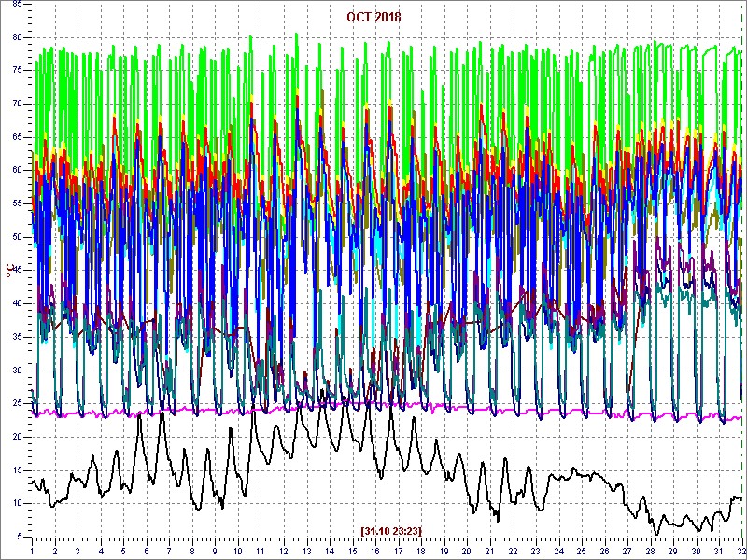Click the OCT 2018 chart title
Image resolution: width=747 pixels, height=560 pixels.
pos(374,17)
